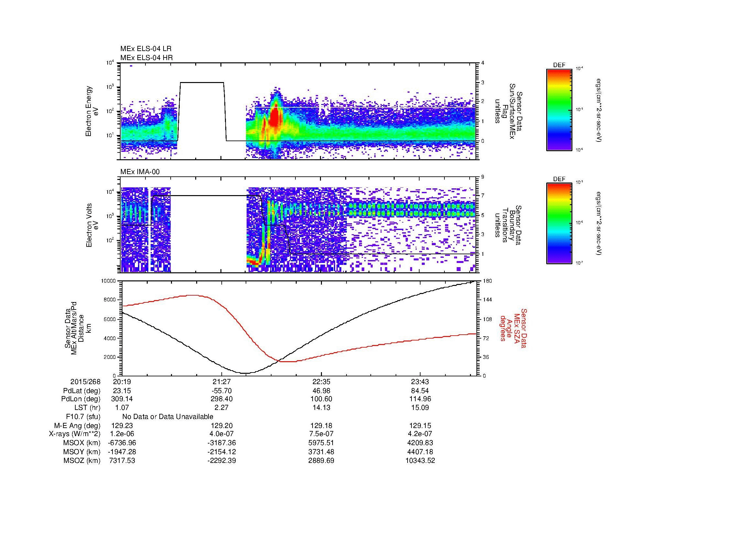Screen dimensions: 756x534
Task: Click the 'Sun/Surface/MEx Flag' axis label
Action: pos(509,111)
